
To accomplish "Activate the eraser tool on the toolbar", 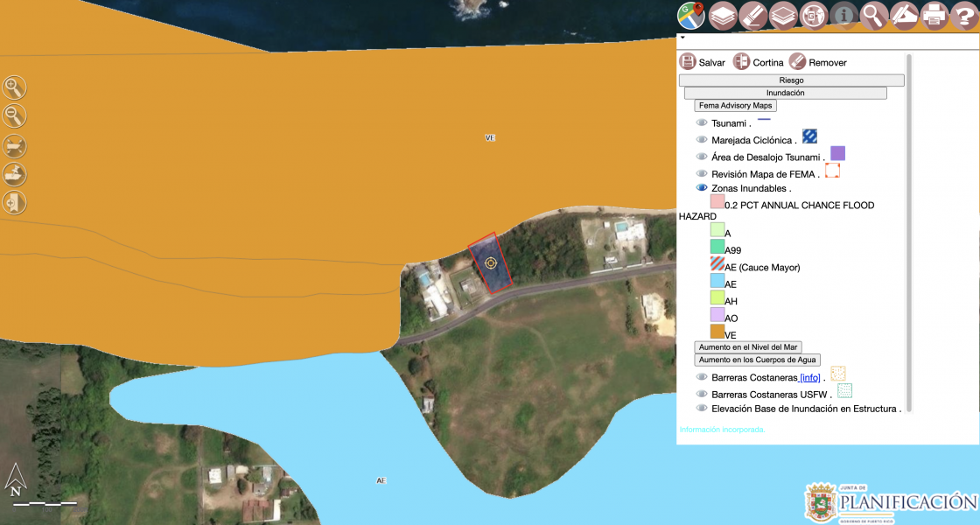I will 753,15.
